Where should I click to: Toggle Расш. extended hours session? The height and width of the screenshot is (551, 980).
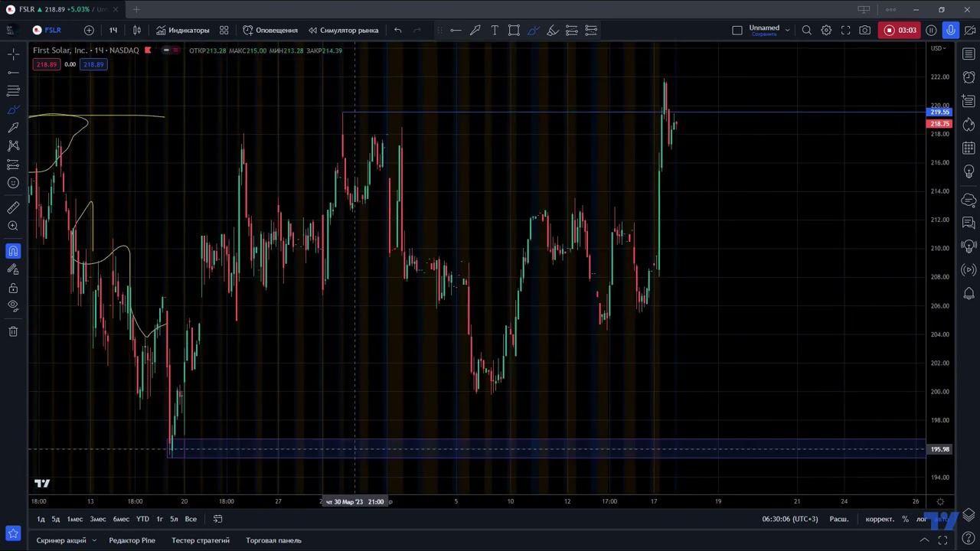839,519
